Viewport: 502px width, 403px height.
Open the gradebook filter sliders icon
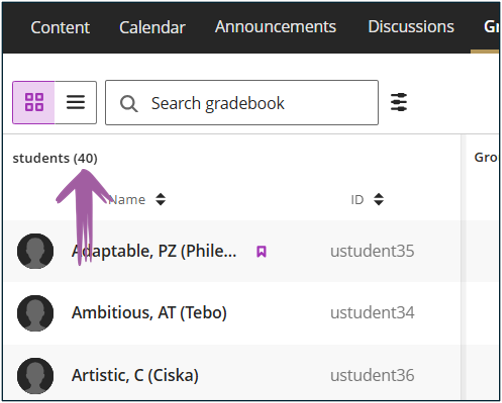click(x=399, y=102)
